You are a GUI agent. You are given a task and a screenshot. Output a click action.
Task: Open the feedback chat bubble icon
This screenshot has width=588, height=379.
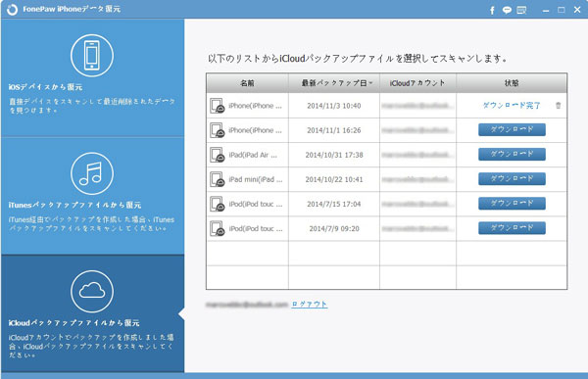pos(507,10)
